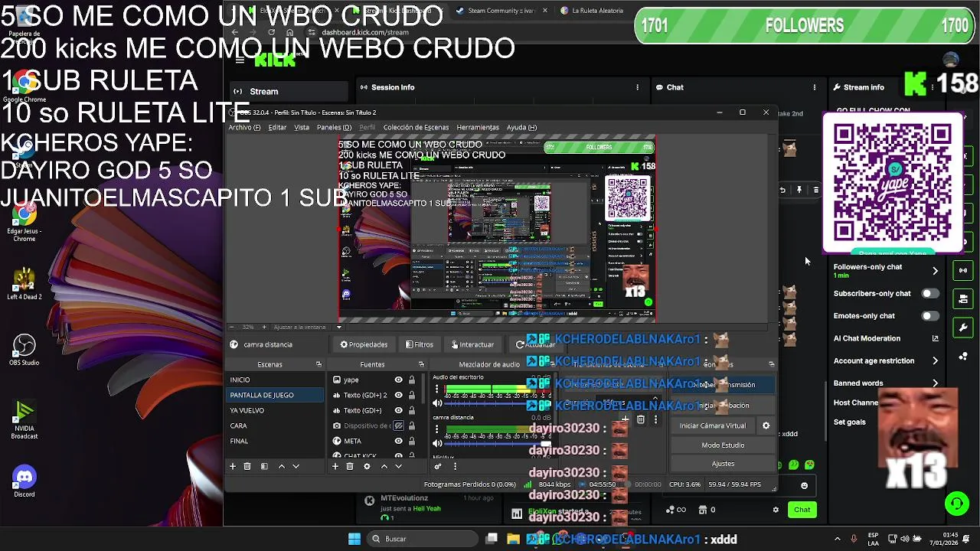
Task: Open OBS Editar menu
Action: pyautogui.click(x=277, y=127)
